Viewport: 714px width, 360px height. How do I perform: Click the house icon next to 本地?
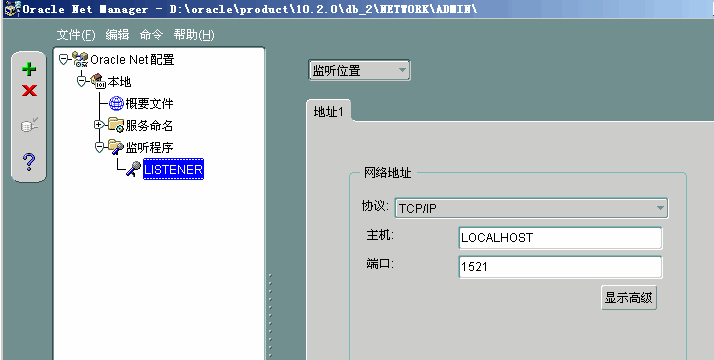pos(98,81)
